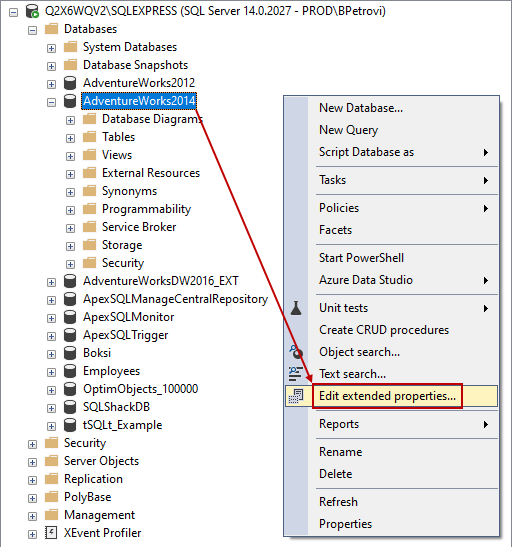The width and height of the screenshot is (512, 547).
Task: Open the Azure Data Studio submenu
Action: click(392, 280)
